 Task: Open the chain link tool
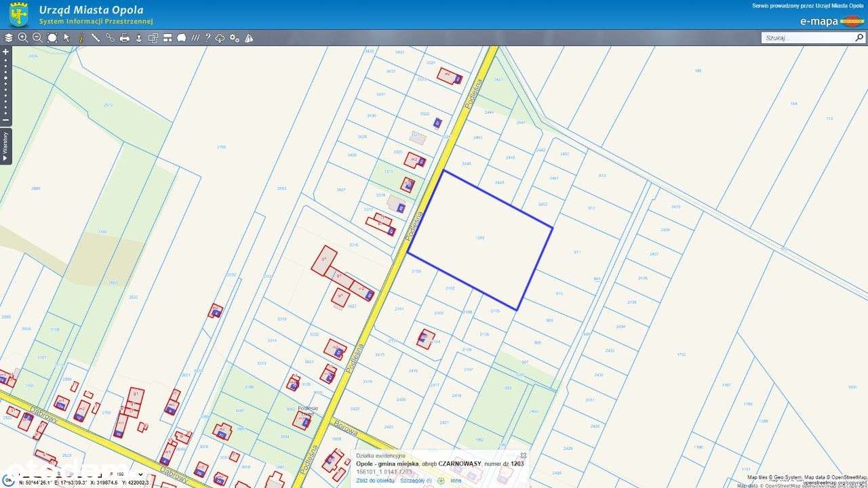point(110,38)
